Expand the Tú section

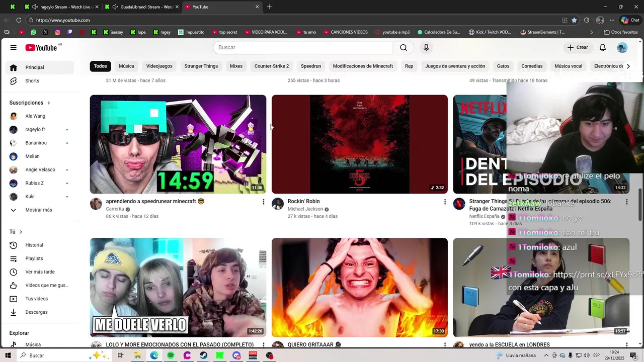pyautogui.click(x=16, y=232)
